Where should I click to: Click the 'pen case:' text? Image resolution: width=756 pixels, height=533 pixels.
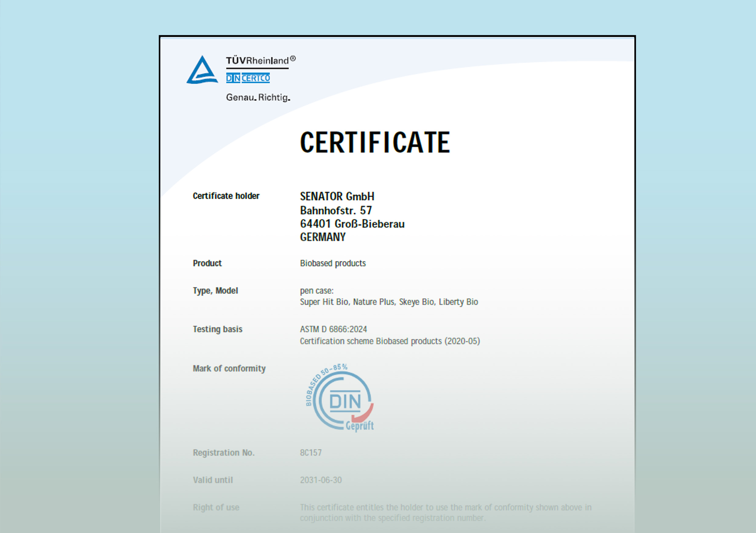click(316, 291)
